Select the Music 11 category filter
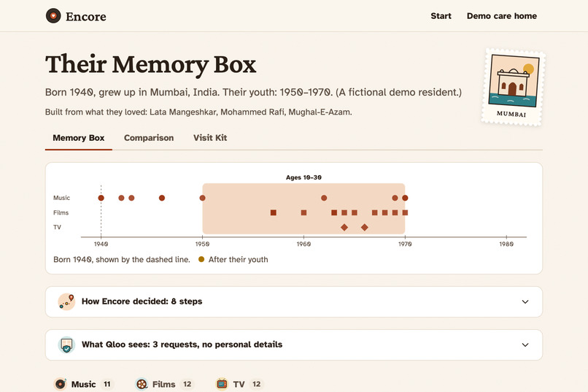Image resolution: width=588 pixels, height=392 pixels. tap(83, 384)
